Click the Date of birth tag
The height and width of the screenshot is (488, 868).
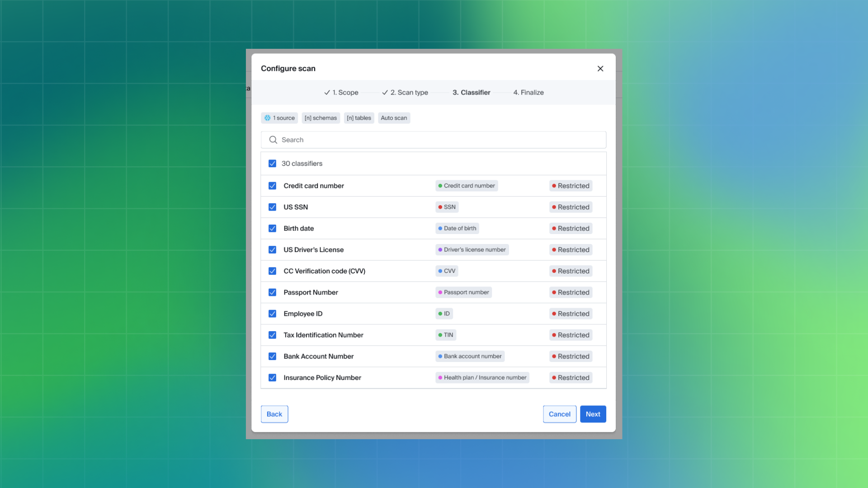(457, 228)
